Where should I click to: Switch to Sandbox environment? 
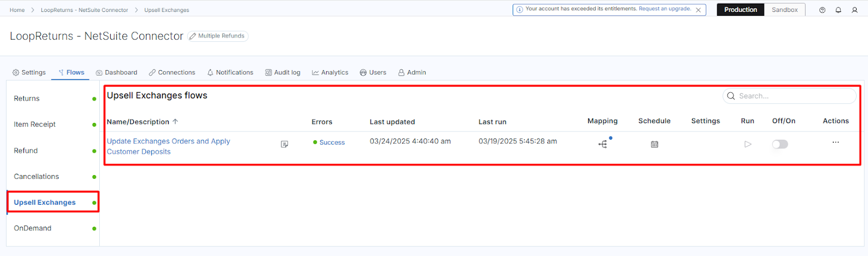pyautogui.click(x=784, y=10)
